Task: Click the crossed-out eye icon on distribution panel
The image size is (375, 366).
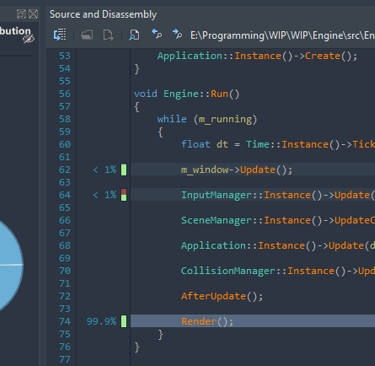Action: (x=29, y=39)
